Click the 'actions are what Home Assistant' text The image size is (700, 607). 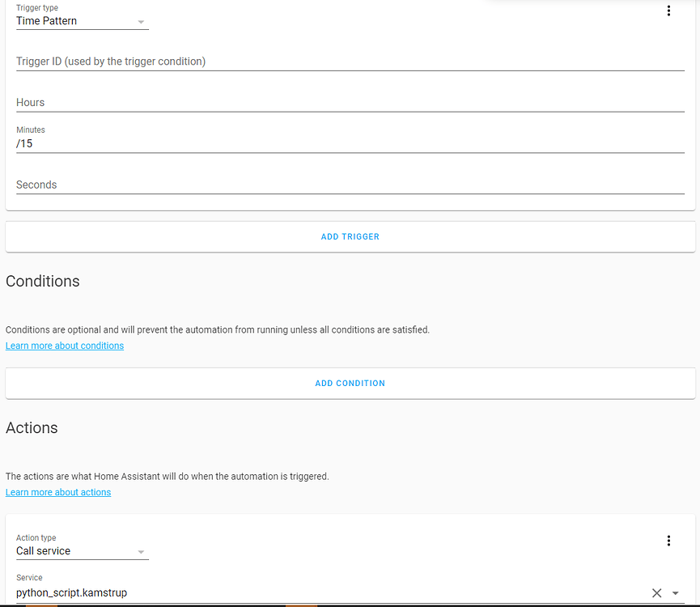click(167, 476)
